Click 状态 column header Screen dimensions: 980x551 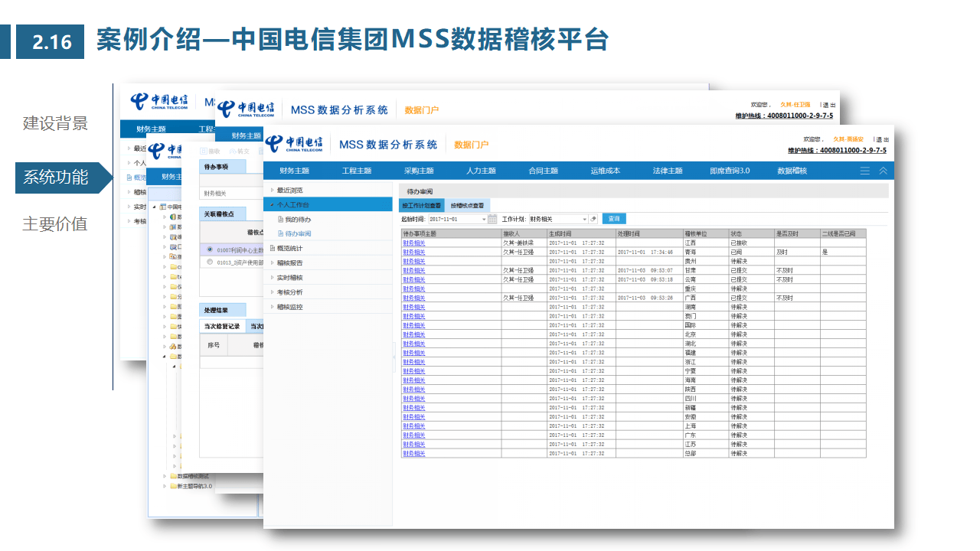click(x=752, y=233)
